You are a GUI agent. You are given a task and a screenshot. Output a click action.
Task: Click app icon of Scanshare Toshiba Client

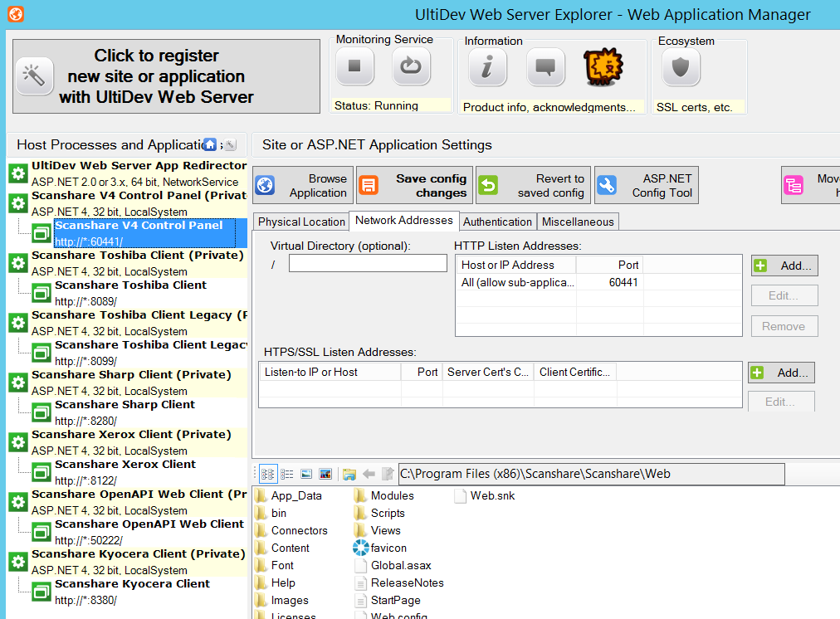point(42,293)
